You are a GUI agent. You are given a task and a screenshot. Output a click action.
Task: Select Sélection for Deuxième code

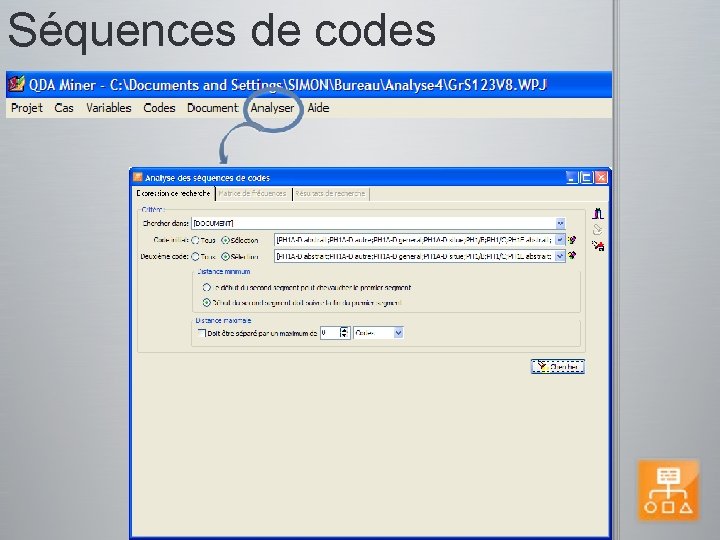(x=240, y=256)
